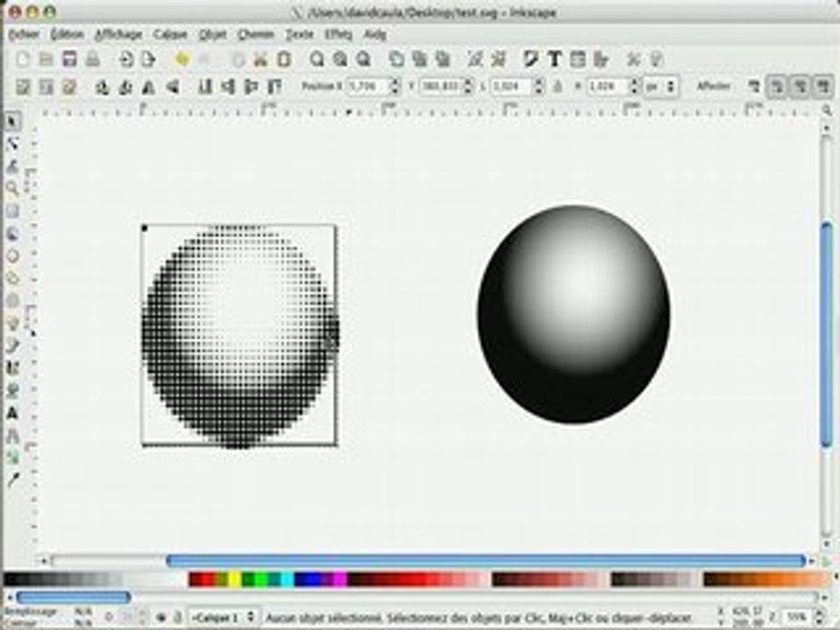Click the Y coordinate input field
The width and height of the screenshot is (840, 630).
[x=441, y=87]
